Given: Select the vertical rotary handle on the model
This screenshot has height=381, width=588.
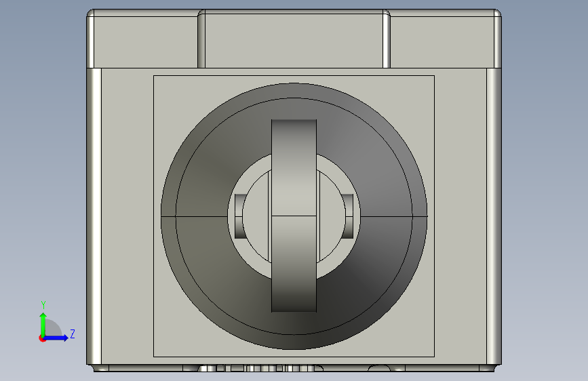Looking at the screenshot, I should 294,216.
